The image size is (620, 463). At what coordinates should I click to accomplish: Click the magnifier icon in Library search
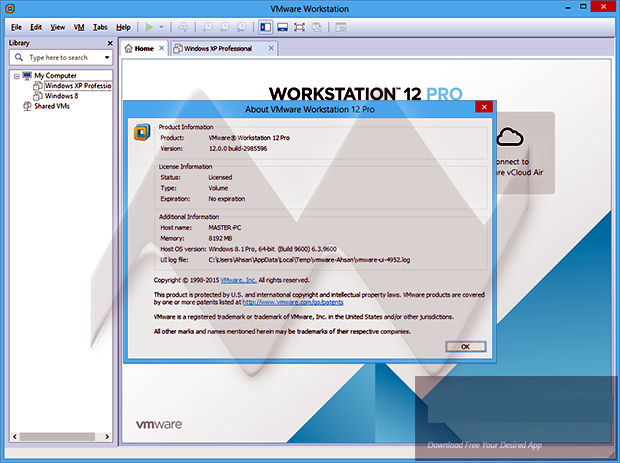coord(19,58)
